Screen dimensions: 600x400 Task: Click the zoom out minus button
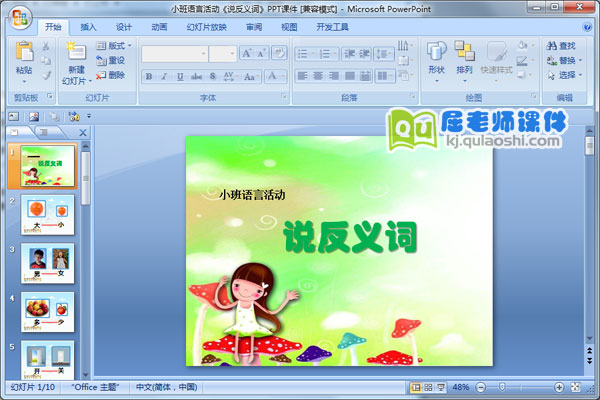(x=481, y=387)
